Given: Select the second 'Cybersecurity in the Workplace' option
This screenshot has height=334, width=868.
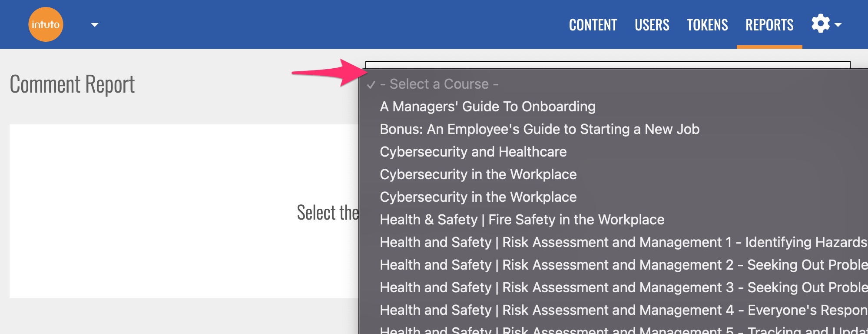Looking at the screenshot, I should (478, 197).
